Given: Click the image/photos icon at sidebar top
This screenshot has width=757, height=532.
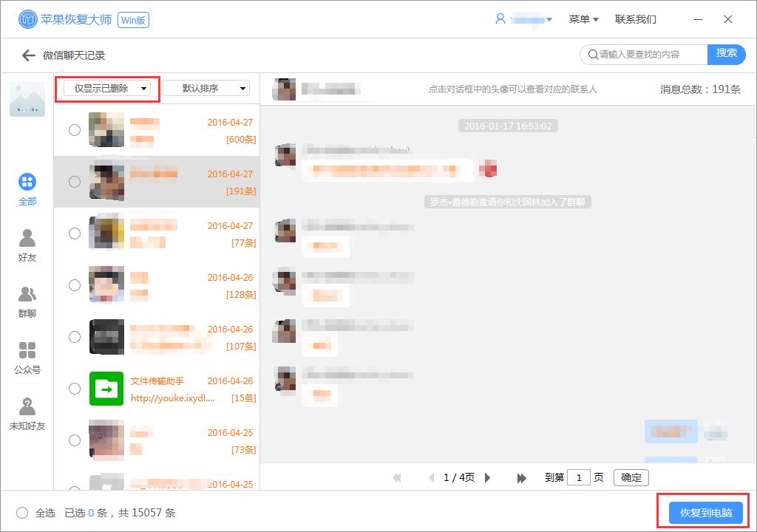Looking at the screenshot, I should coord(27,100).
